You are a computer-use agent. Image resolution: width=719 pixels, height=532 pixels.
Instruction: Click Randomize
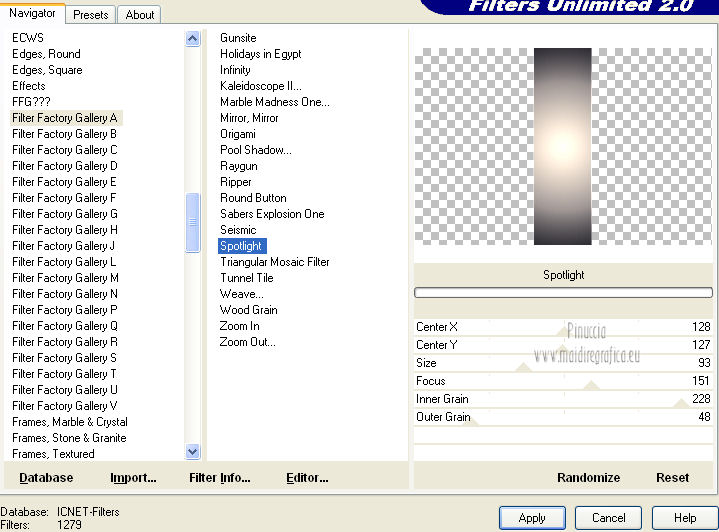[x=588, y=477]
